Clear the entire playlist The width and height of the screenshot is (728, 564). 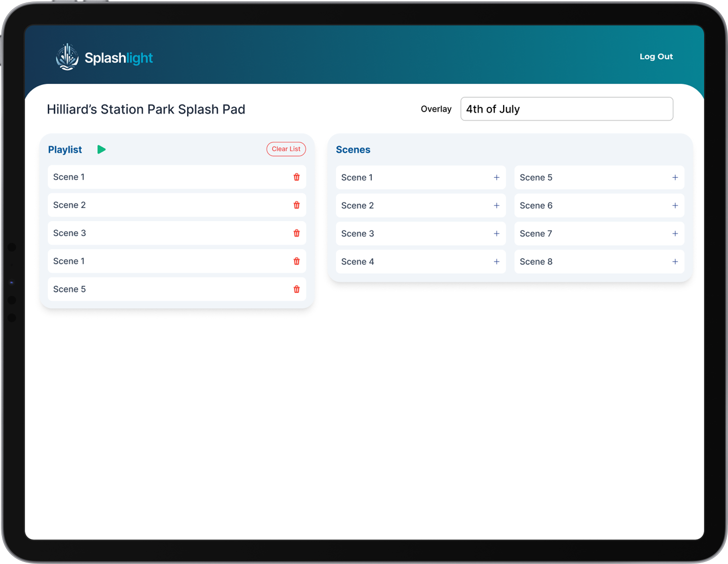click(x=286, y=149)
